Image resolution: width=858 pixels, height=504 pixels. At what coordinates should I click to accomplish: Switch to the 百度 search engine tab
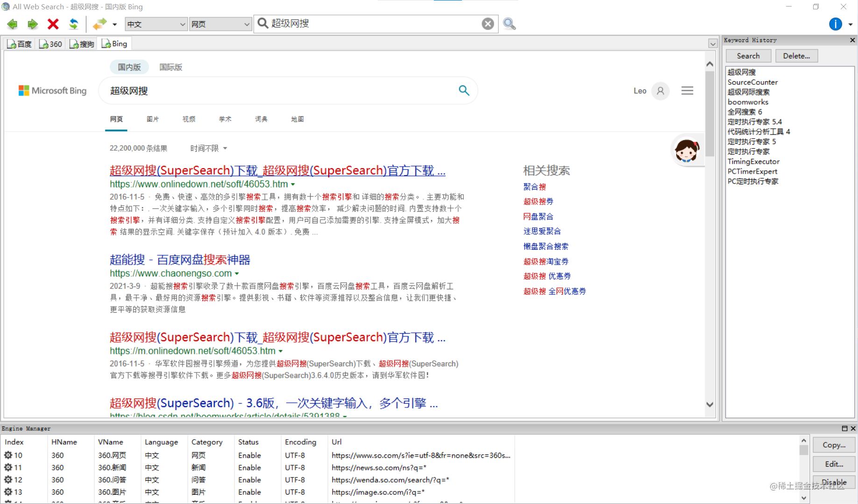[x=19, y=43]
